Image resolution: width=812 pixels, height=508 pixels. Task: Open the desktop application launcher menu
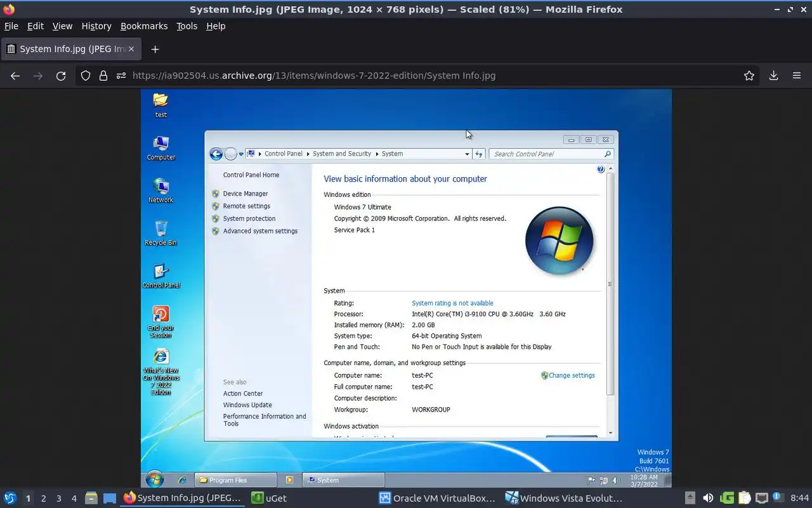click(10, 498)
